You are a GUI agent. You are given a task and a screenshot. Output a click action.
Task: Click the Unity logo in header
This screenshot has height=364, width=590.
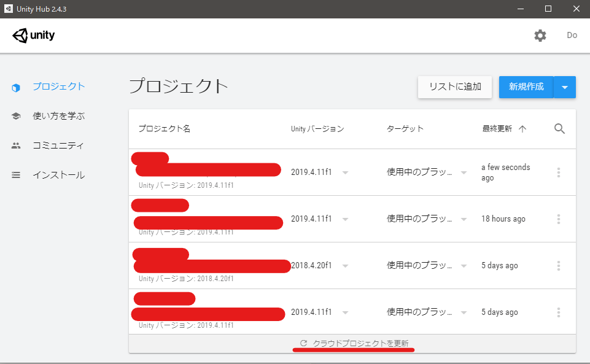pos(34,36)
